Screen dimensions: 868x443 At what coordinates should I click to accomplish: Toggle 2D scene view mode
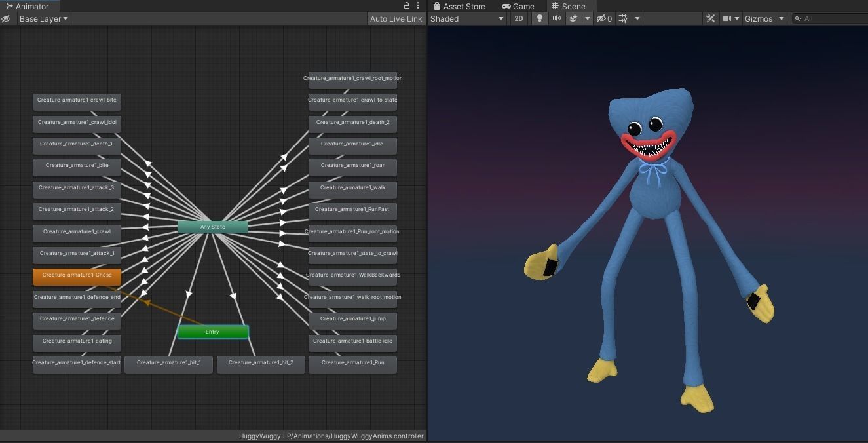coord(519,19)
